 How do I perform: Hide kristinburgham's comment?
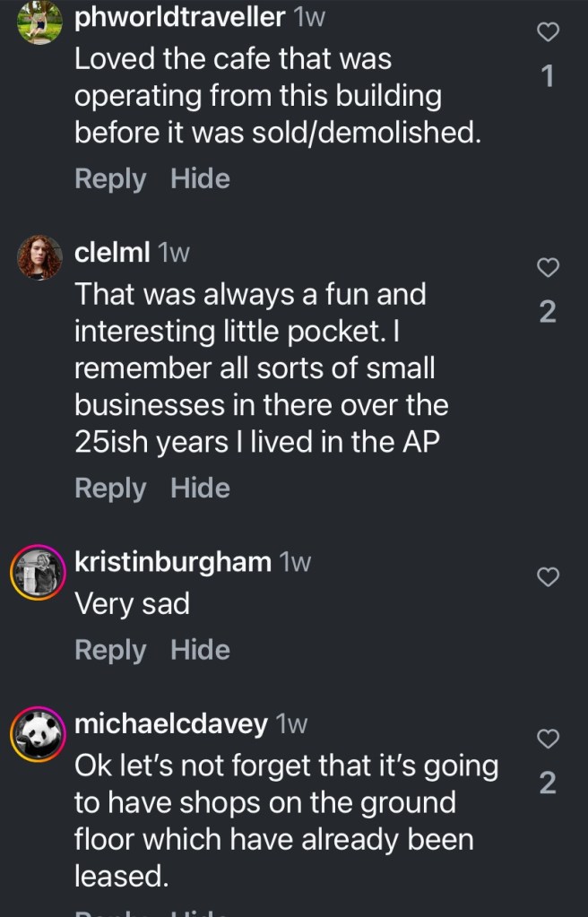(200, 650)
